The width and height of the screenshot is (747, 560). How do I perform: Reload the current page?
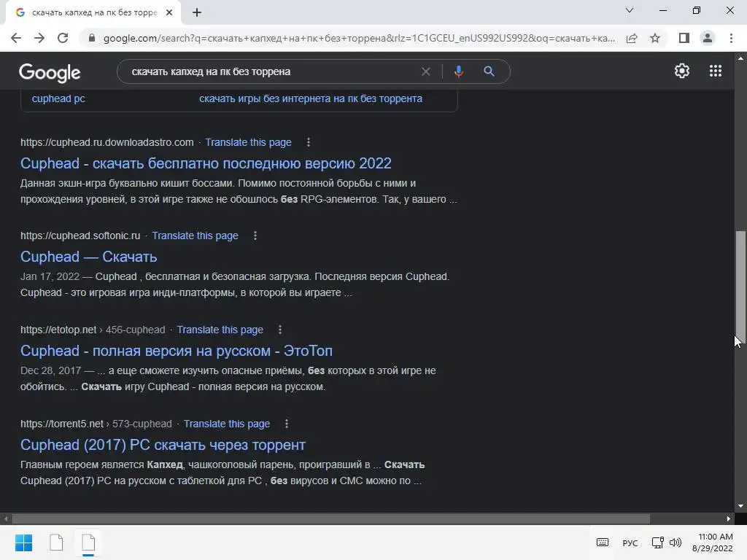(63, 38)
